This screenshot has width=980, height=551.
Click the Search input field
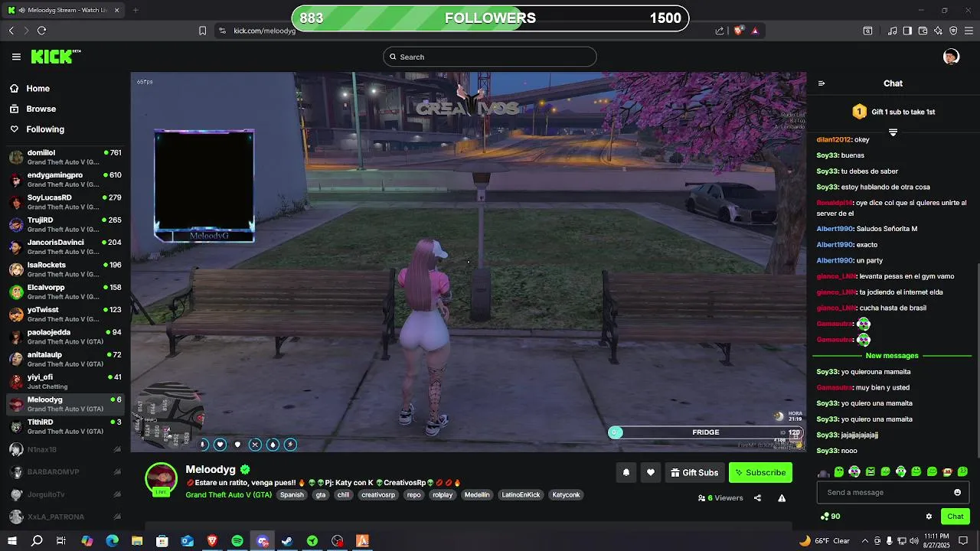[x=490, y=57]
